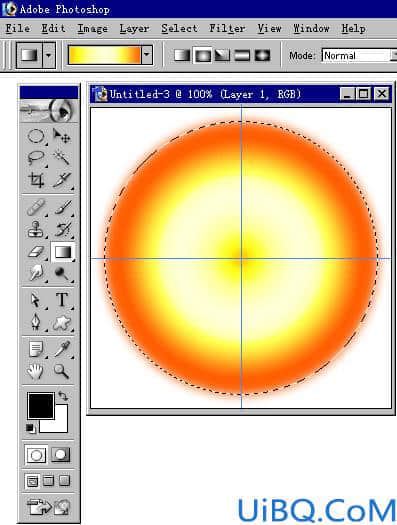This screenshot has height=525, width=397.
Task: Select the Slice tool
Action: tap(62, 180)
